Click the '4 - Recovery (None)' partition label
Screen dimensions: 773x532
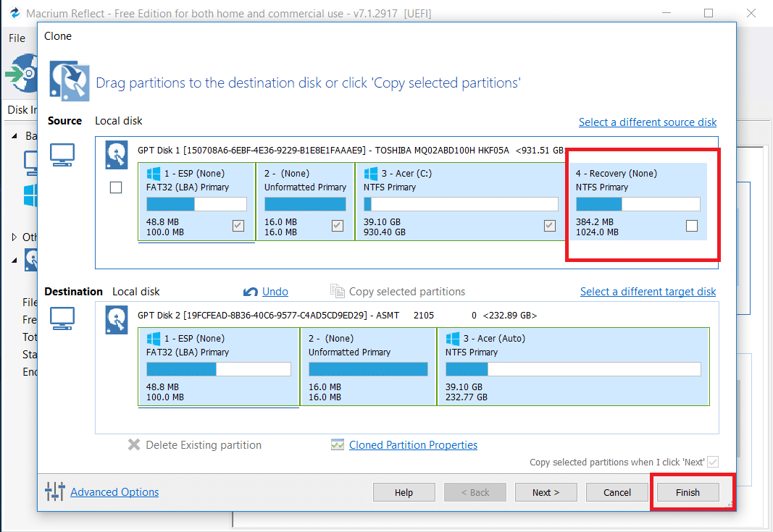pyautogui.click(x=617, y=174)
